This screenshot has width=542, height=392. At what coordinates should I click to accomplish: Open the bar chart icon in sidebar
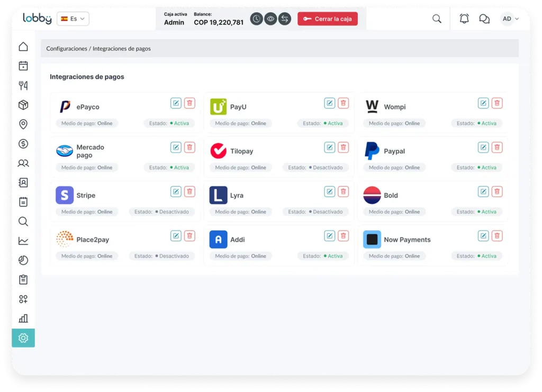pos(23,318)
